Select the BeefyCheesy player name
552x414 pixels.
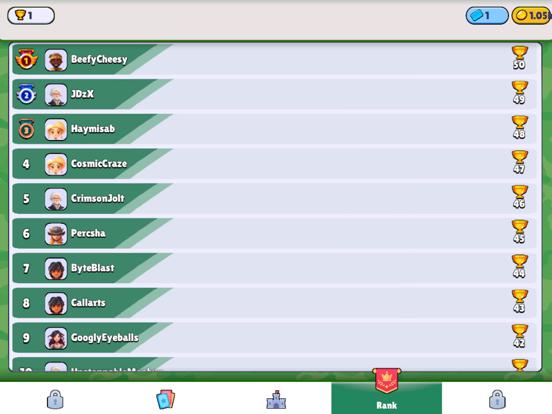coord(99,59)
